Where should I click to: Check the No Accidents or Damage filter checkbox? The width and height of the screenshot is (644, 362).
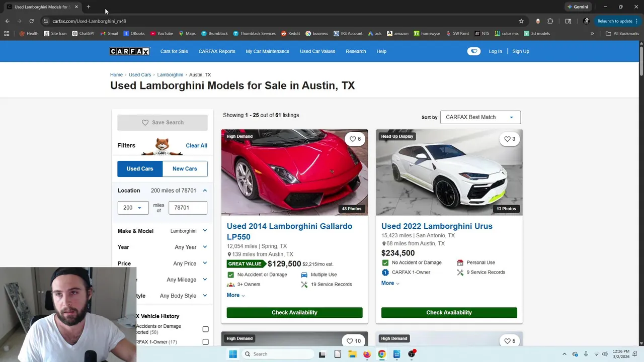205,329
